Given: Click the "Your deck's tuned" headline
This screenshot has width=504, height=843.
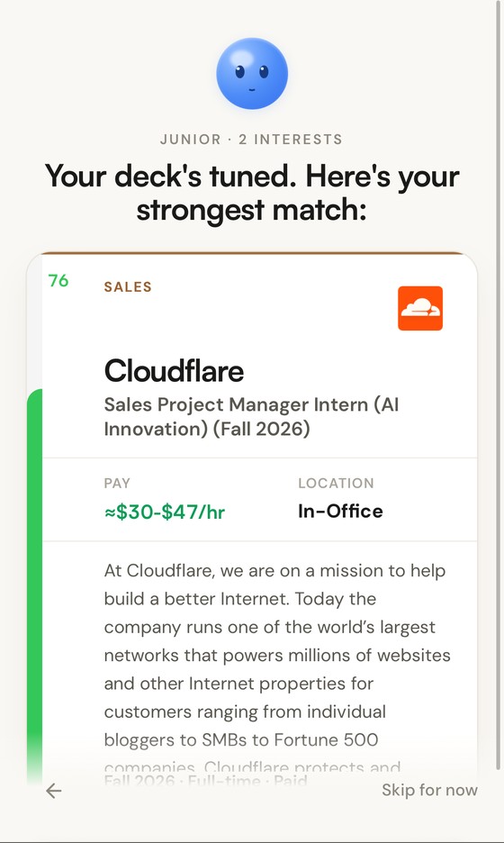Looking at the screenshot, I should (x=251, y=193).
